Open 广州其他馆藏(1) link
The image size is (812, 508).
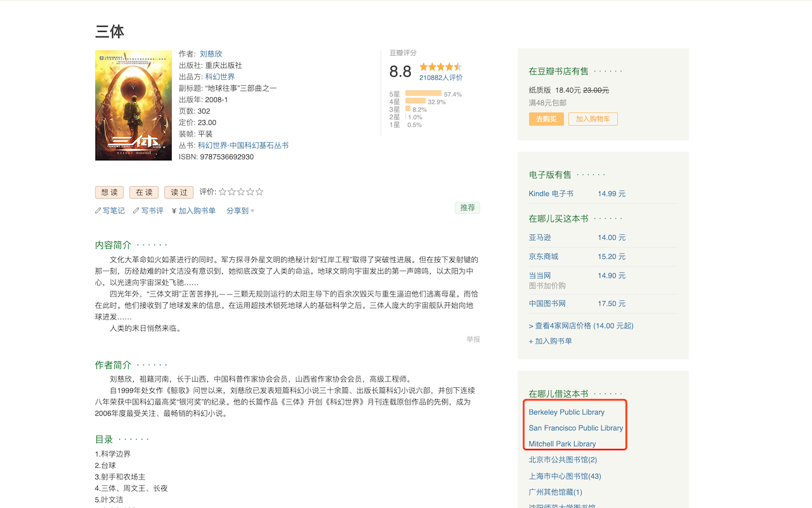(x=555, y=492)
